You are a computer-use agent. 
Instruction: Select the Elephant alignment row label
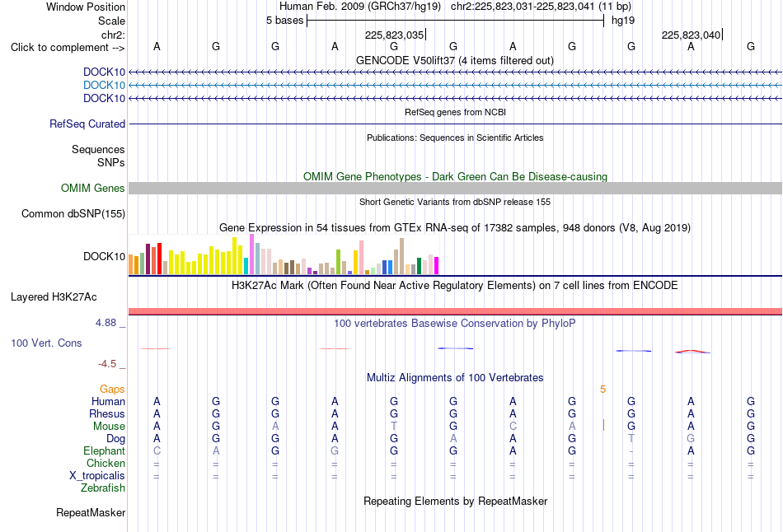tap(104, 450)
